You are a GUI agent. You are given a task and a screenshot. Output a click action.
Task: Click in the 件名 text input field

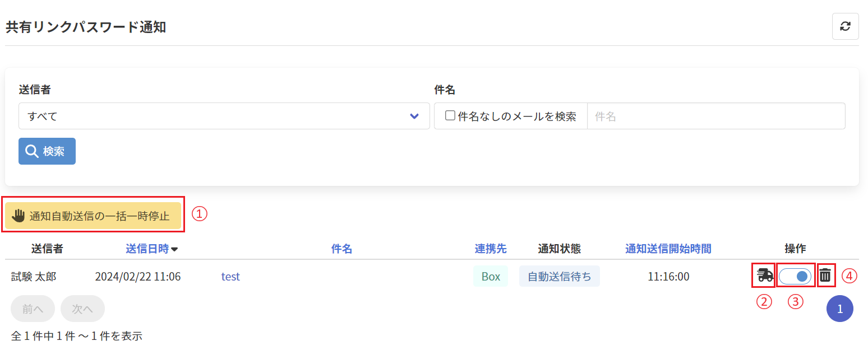715,116
